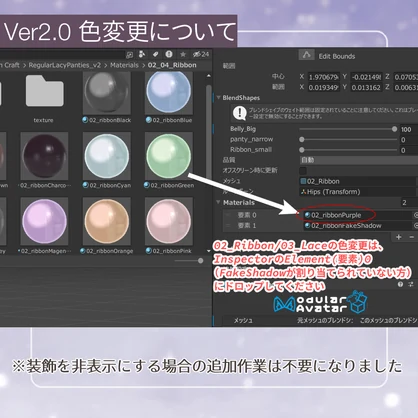Click the open-in-new-window search icon

(129, 54)
